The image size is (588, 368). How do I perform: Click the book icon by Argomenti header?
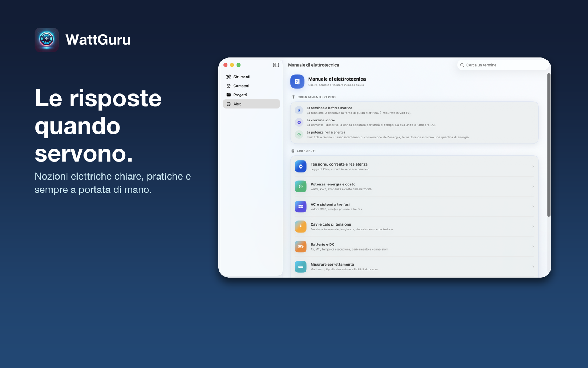pyautogui.click(x=293, y=151)
